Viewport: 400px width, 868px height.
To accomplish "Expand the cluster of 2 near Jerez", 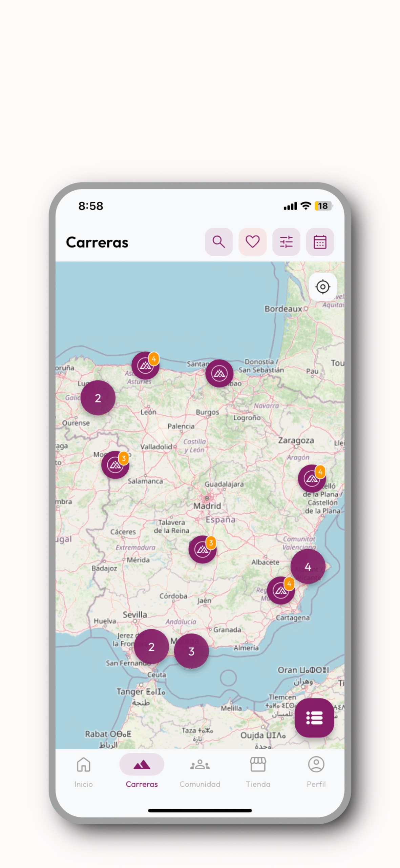I will click(x=151, y=647).
